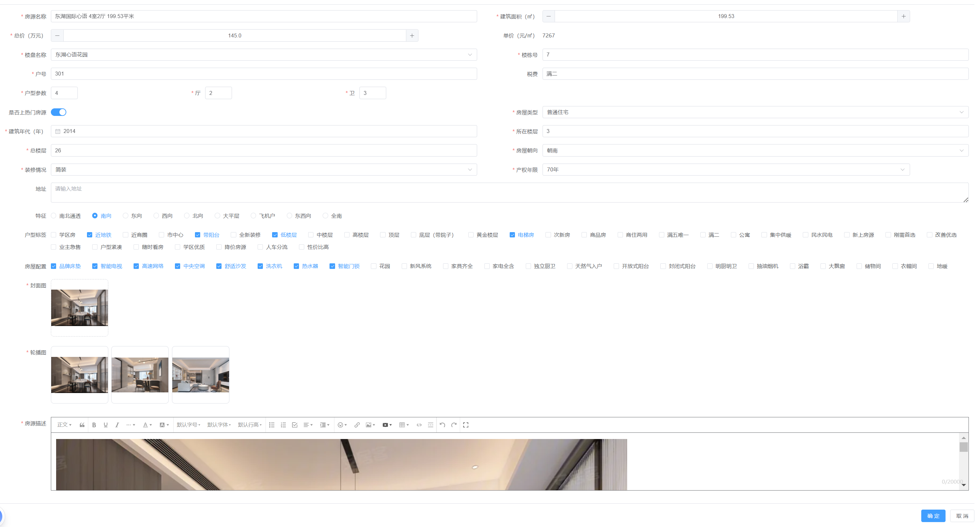This screenshot has width=980, height=527.
Task: Toggle bold formatting in the editor
Action: pyautogui.click(x=94, y=425)
